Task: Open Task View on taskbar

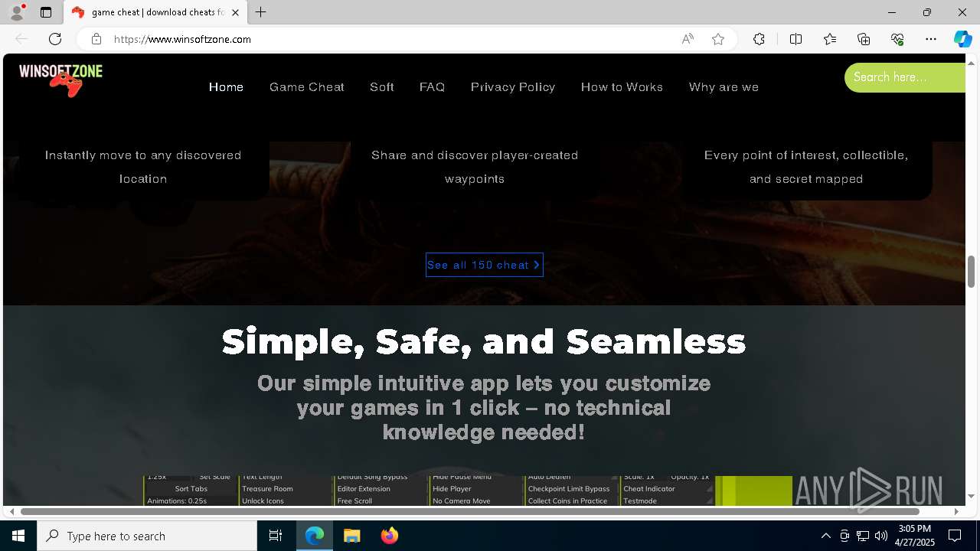Action: [276, 536]
